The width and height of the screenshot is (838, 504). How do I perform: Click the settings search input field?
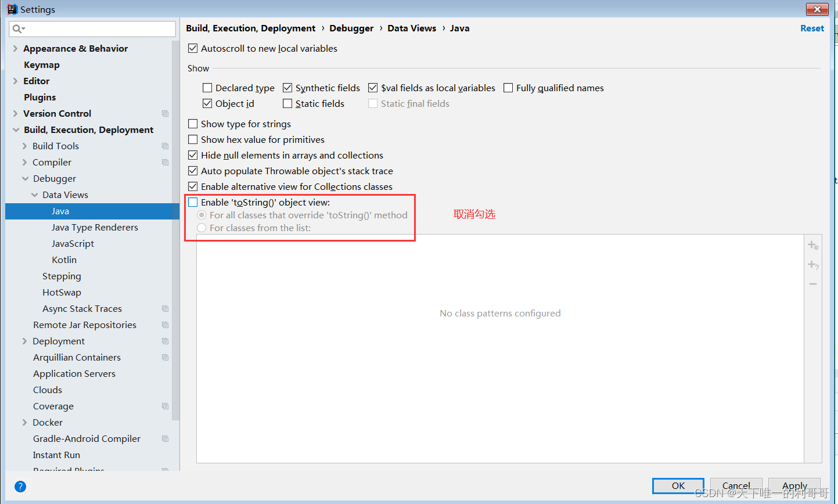(92, 28)
